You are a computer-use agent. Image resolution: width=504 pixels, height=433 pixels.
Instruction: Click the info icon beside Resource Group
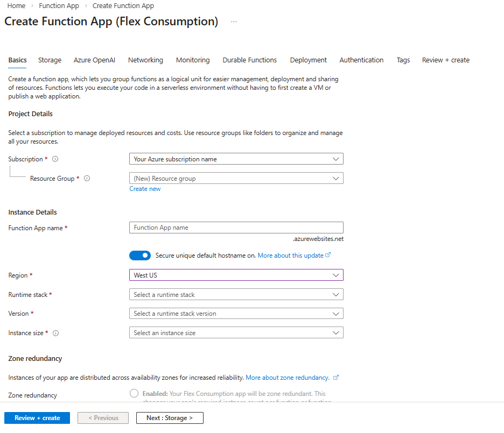(x=87, y=178)
